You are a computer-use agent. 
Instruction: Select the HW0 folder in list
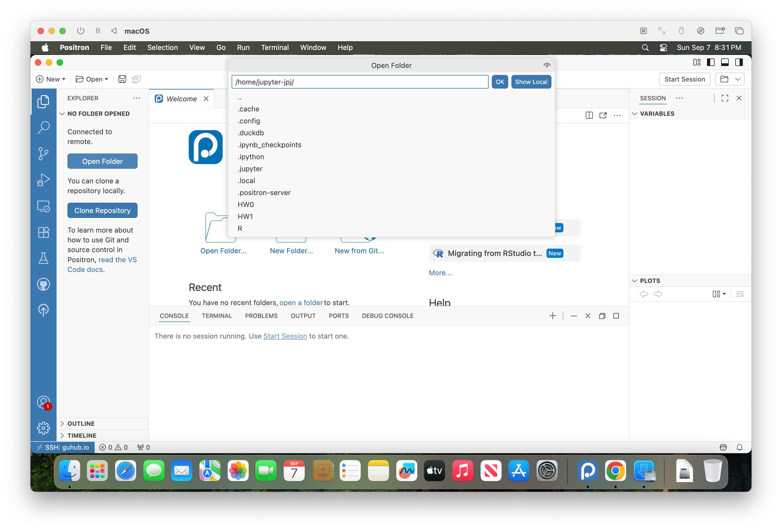(391, 205)
